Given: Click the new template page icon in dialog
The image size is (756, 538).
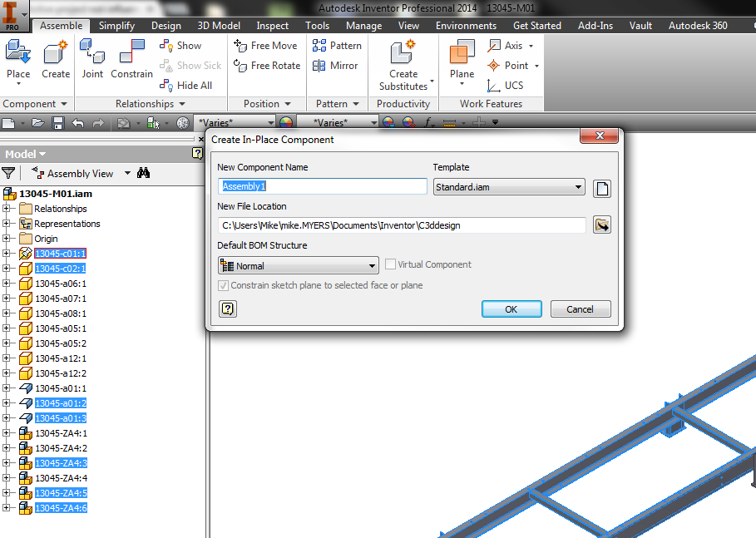Looking at the screenshot, I should (601, 188).
